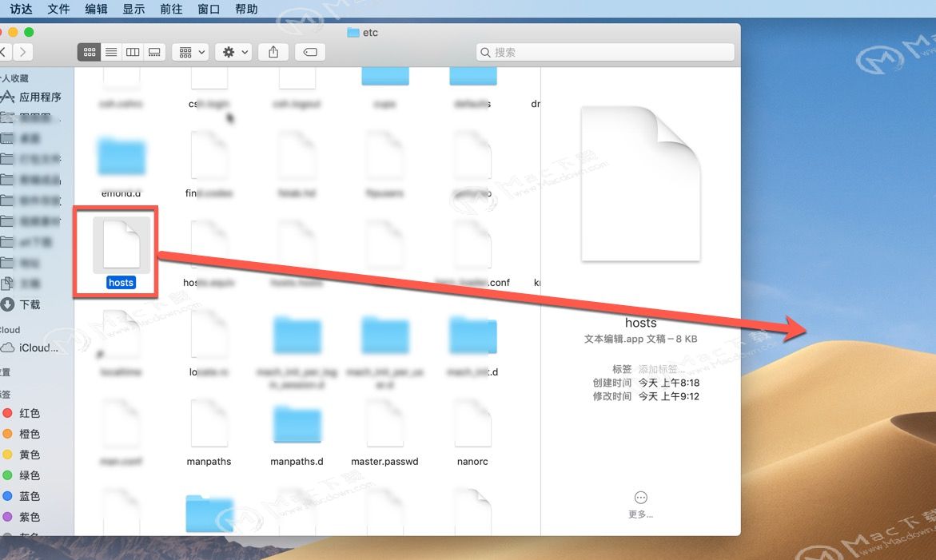Image resolution: width=936 pixels, height=560 pixels.
Task: Select the master.passwd file
Action: point(385,424)
